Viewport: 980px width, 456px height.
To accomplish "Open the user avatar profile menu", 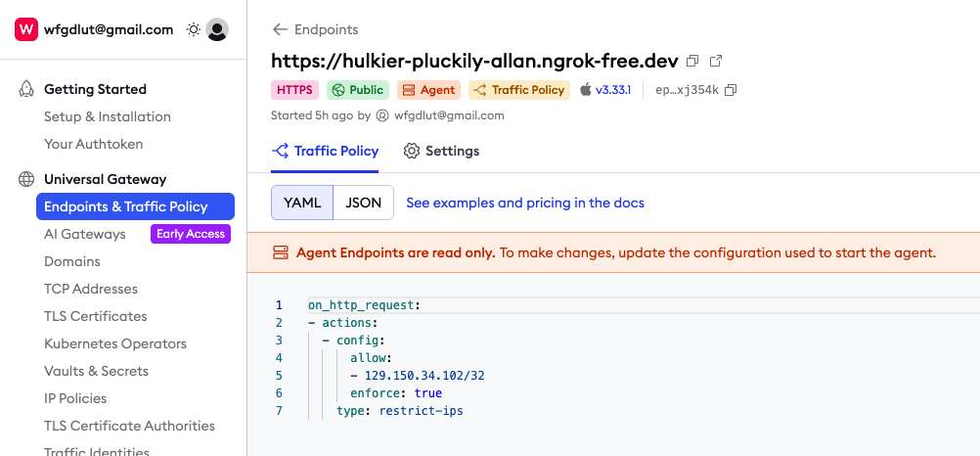I will tap(217, 29).
